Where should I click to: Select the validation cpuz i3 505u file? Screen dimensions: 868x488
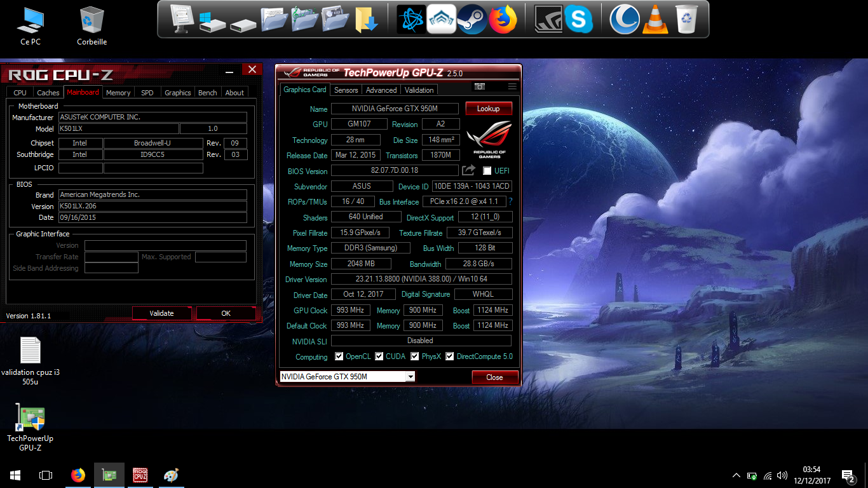(x=31, y=361)
